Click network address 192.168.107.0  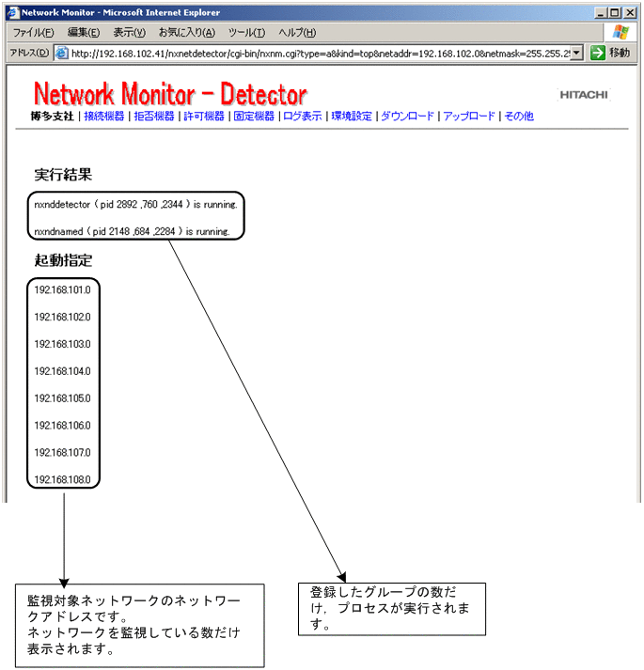tap(62, 453)
